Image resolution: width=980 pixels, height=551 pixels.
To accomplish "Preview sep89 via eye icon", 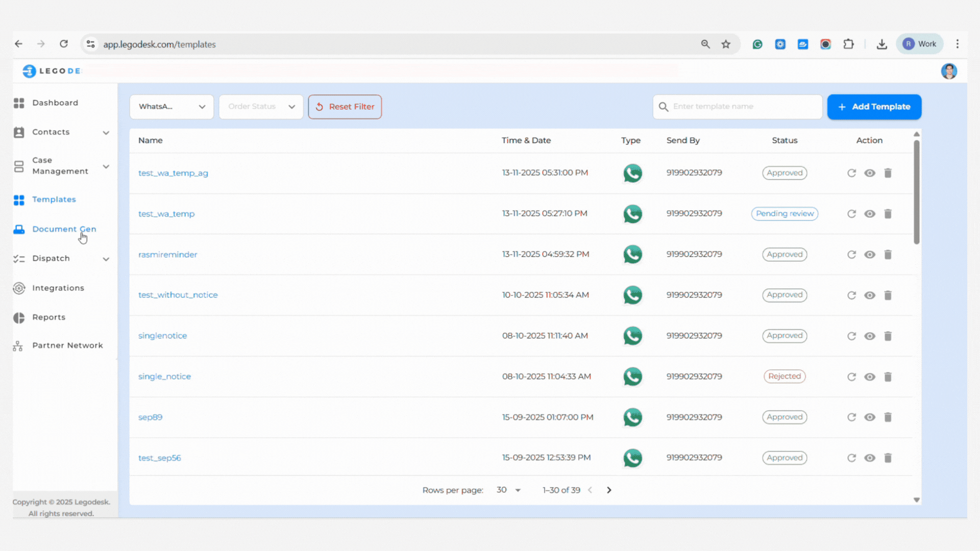I will coord(870,417).
